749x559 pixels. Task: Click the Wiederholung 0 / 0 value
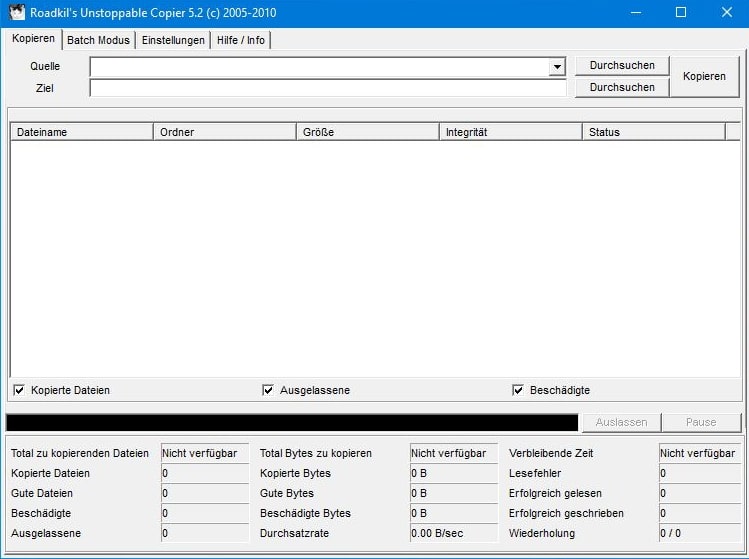pos(700,533)
